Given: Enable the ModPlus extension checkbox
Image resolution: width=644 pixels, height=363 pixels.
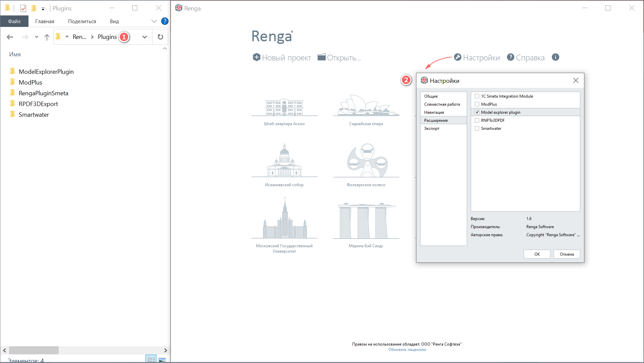Looking at the screenshot, I should pyautogui.click(x=477, y=104).
